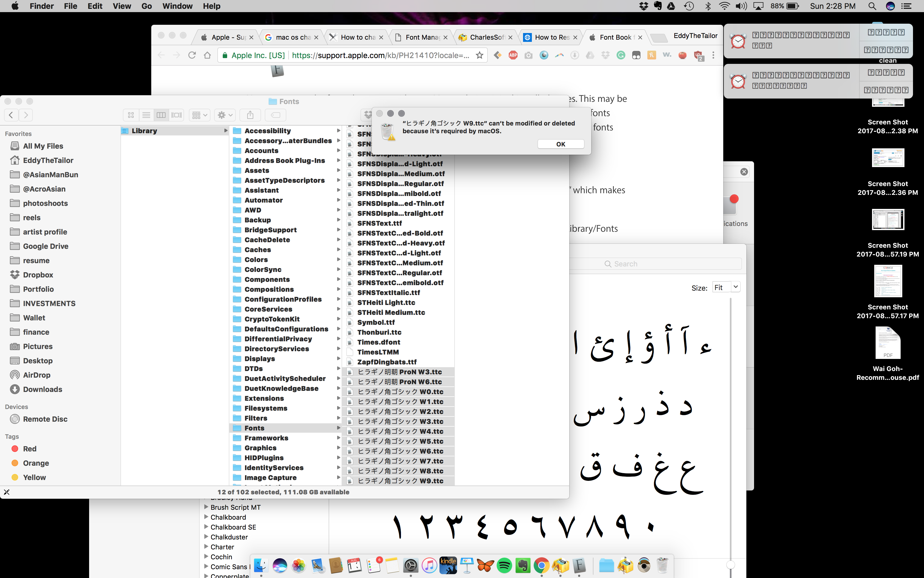Expand the Brush Script MT font family
This screenshot has height=578, width=924.
[x=206, y=507]
